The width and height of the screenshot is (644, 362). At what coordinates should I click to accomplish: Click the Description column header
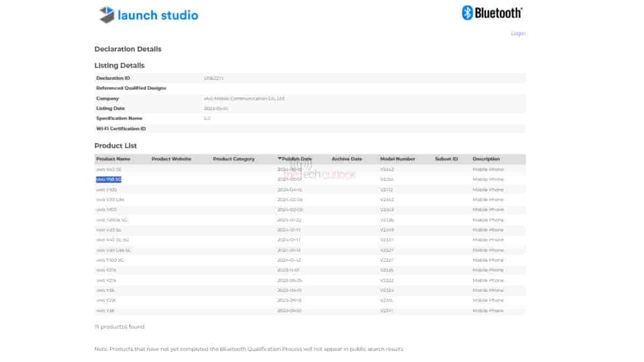pyautogui.click(x=486, y=159)
